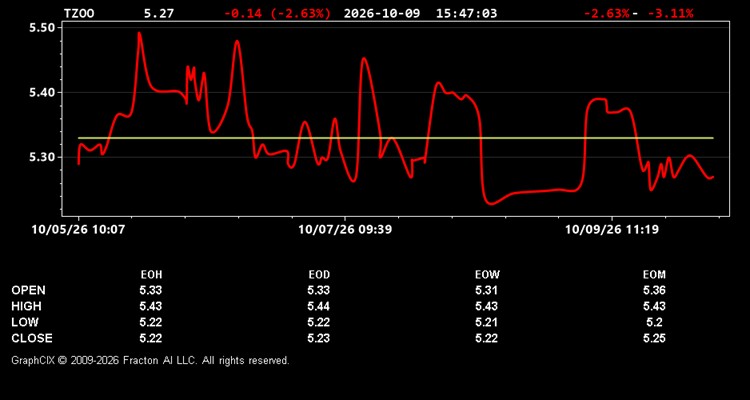Click the TZOO ticker symbol
This screenshot has height=400, width=750.
pyautogui.click(x=79, y=13)
